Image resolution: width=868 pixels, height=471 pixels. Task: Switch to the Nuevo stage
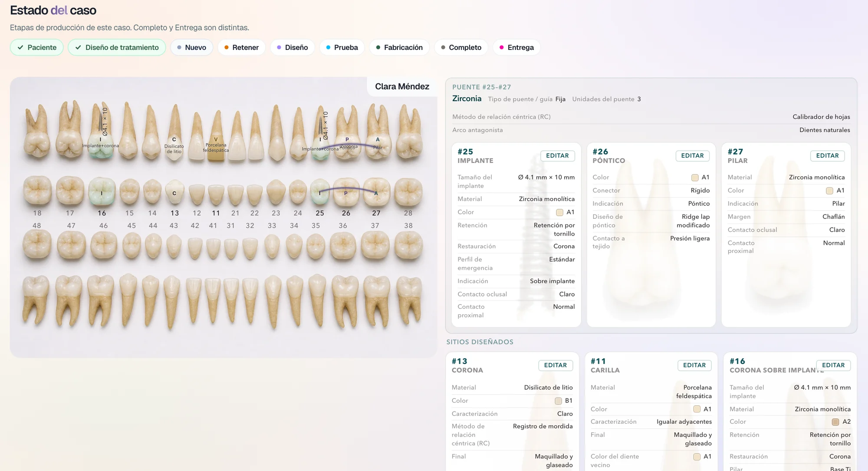point(191,47)
